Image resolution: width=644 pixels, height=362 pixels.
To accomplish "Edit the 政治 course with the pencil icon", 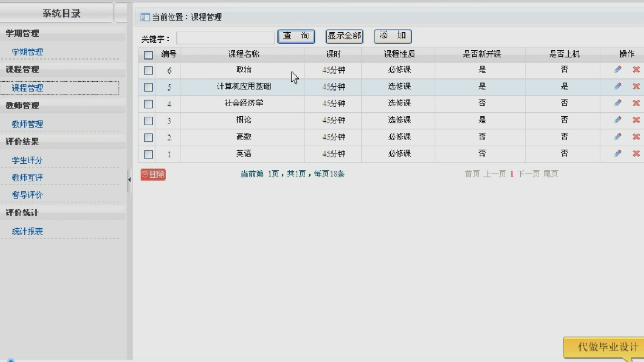I will (617, 70).
